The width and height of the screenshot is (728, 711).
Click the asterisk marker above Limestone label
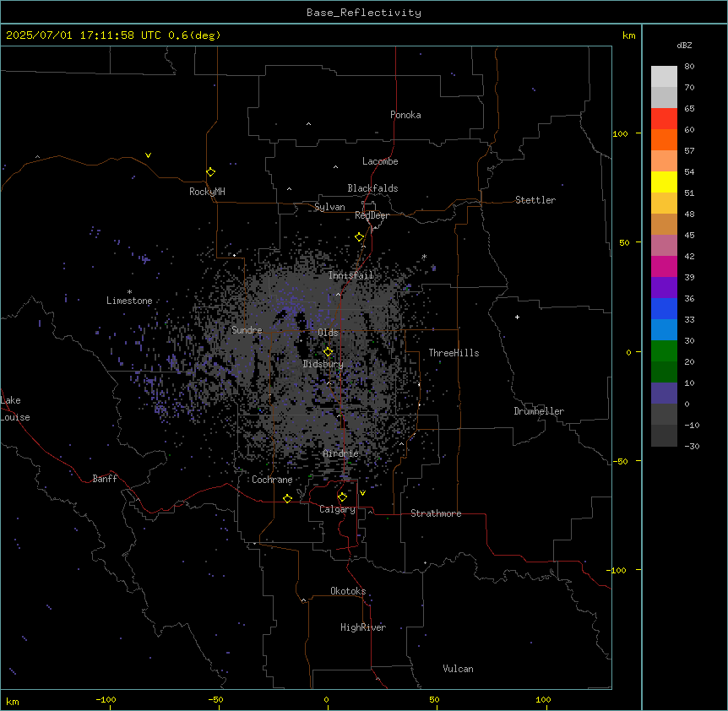point(129,292)
